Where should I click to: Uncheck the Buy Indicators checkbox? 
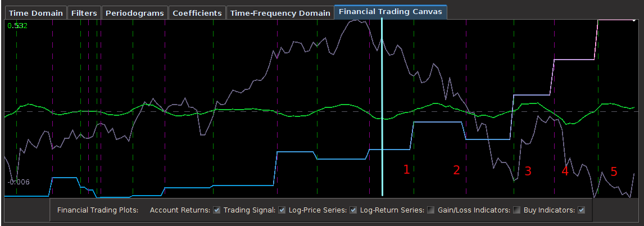[x=582, y=210]
